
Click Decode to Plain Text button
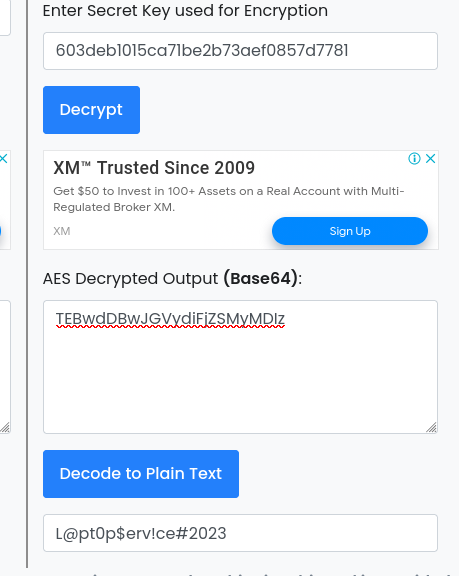click(141, 474)
